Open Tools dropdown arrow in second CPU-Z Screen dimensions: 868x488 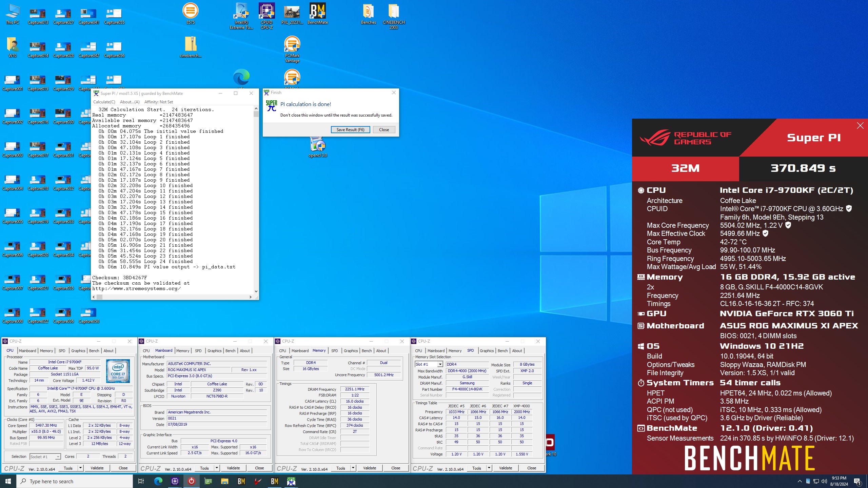click(217, 468)
